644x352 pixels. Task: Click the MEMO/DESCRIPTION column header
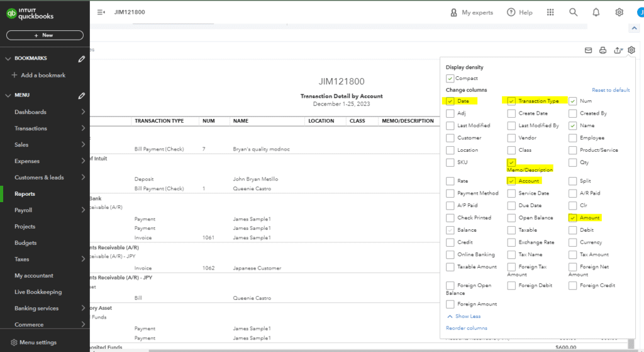pos(408,121)
